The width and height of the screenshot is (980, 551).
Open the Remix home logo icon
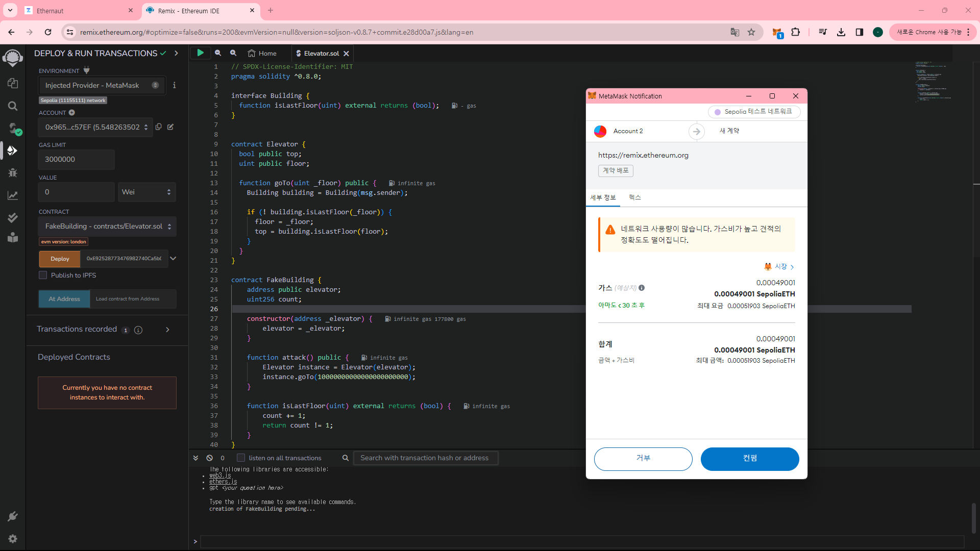click(x=13, y=58)
